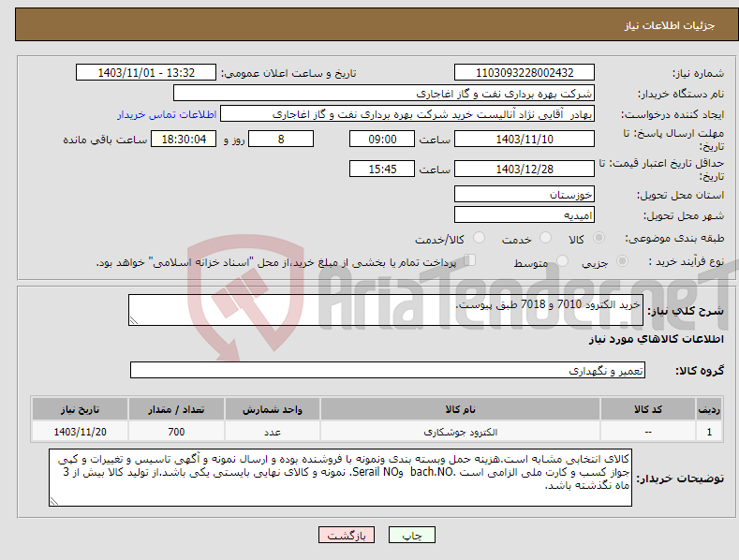Click the price validity time 15:45

point(382,169)
